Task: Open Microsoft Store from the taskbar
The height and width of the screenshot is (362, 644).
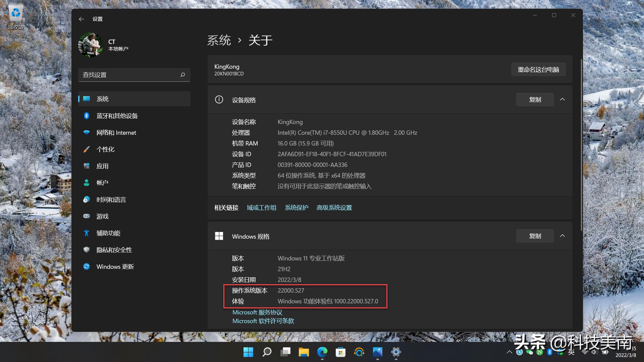Action: point(340,352)
